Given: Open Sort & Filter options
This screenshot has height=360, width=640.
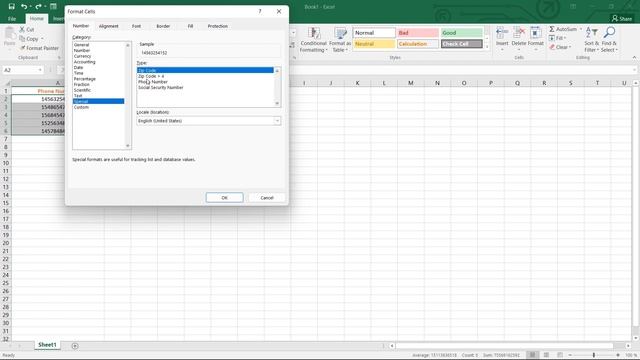Looking at the screenshot, I should click(591, 40).
